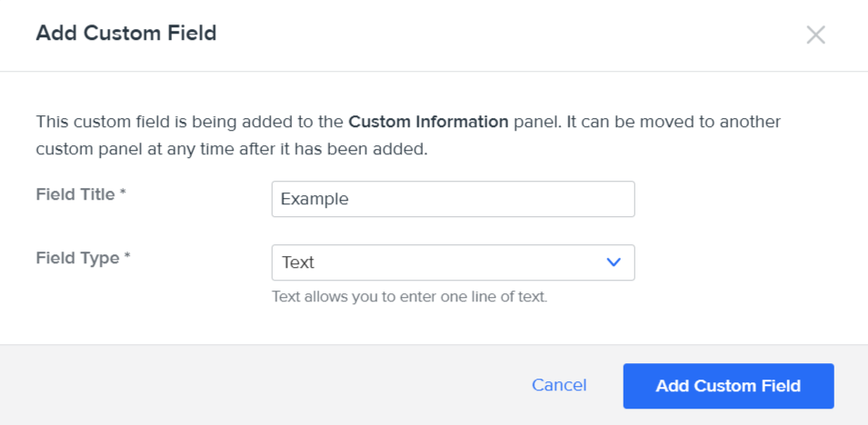
Task: Focus the Field Title input box
Action: pos(453,199)
